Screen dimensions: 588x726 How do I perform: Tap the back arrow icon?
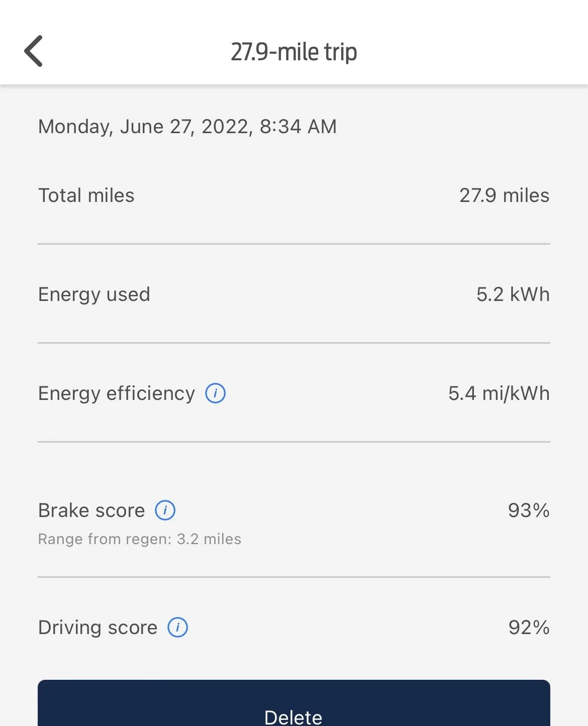[34, 51]
